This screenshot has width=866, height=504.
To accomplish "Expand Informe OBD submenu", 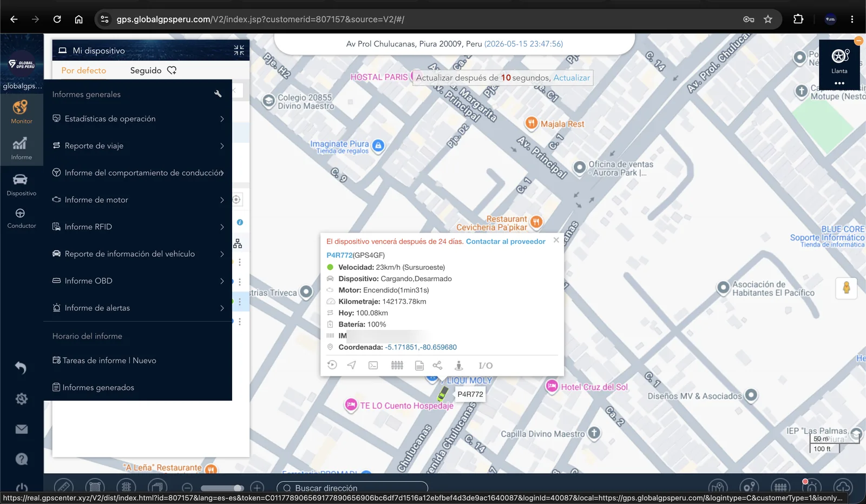I will click(137, 281).
